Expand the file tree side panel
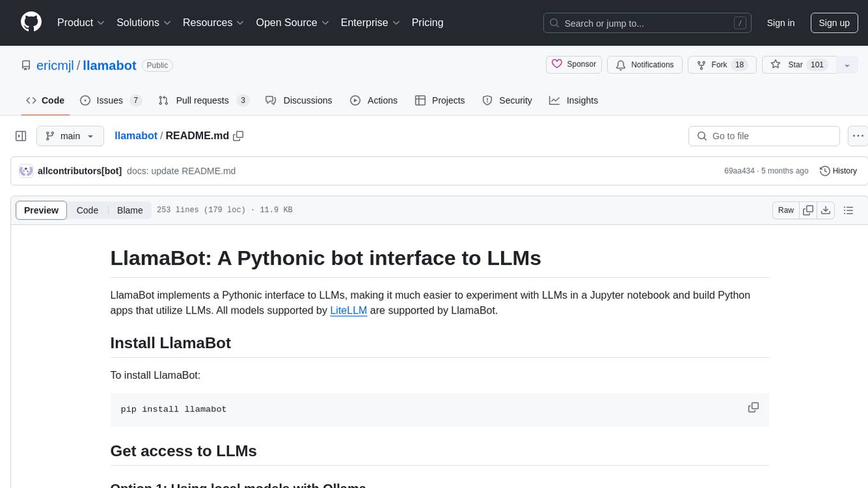 [x=21, y=136]
